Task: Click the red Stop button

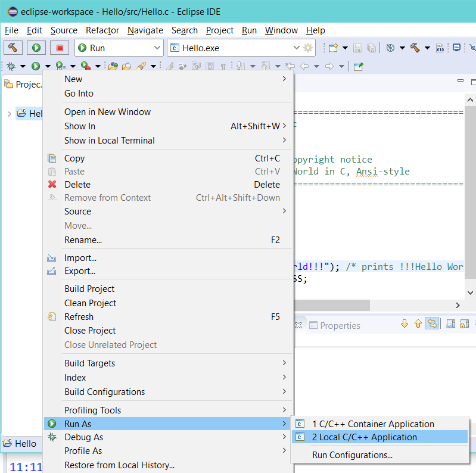Action: click(60, 48)
